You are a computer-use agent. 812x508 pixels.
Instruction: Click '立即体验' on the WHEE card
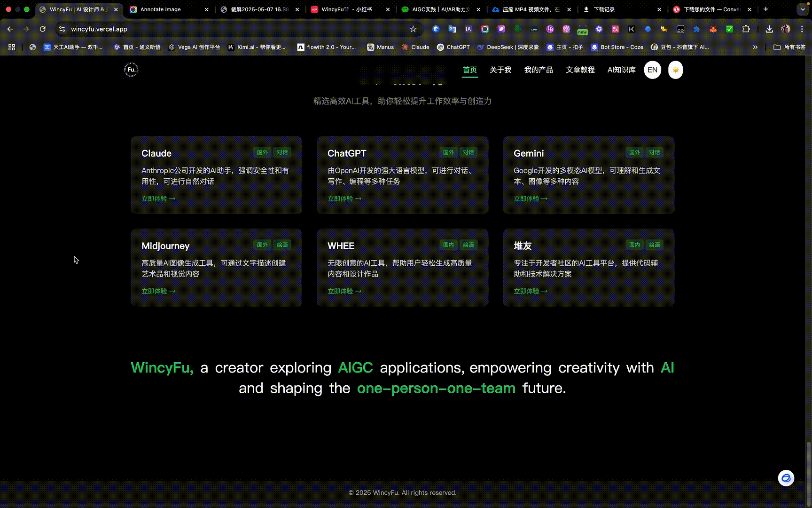click(x=344, y=291)
